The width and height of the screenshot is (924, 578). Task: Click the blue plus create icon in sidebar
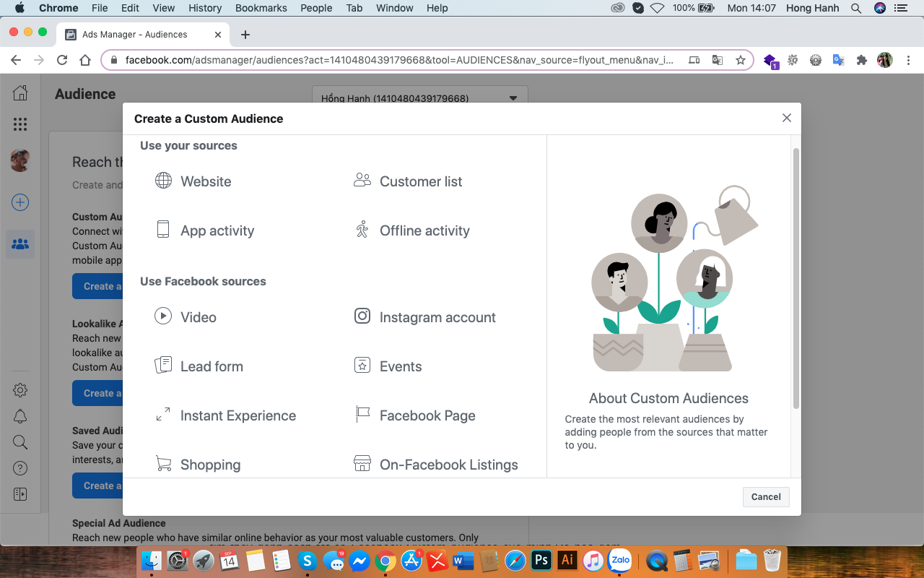point(20,202)
